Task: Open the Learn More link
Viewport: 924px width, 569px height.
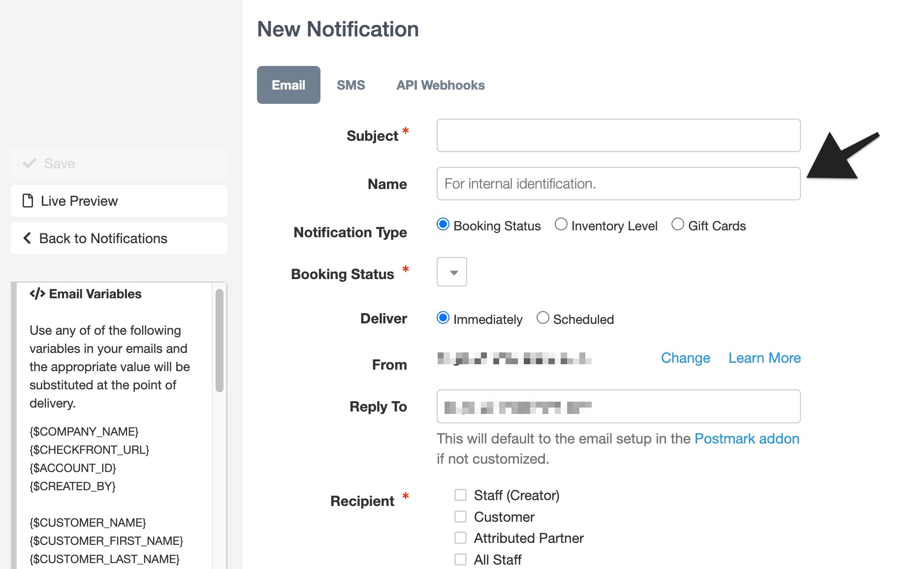Action: pos(765,358)
